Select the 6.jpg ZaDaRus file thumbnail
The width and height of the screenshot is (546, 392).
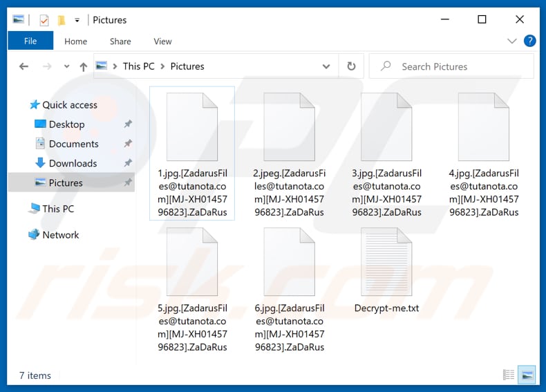[x=289, y=262]
